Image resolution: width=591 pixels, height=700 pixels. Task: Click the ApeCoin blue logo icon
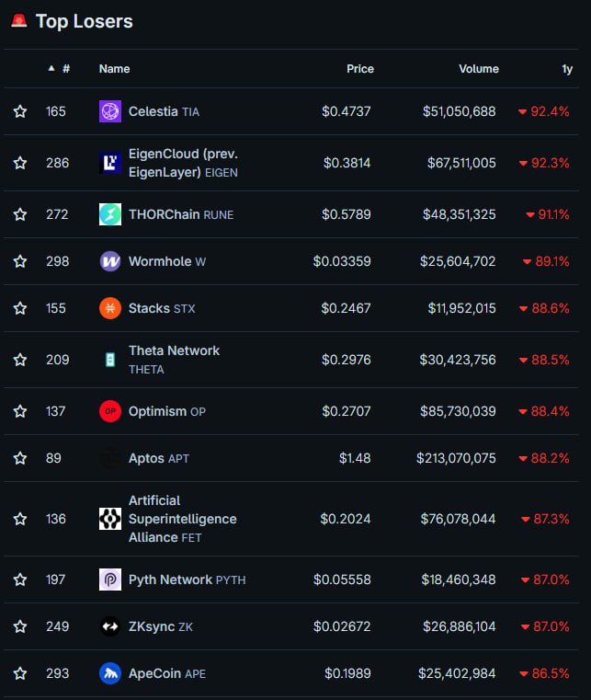pos(110,673)
